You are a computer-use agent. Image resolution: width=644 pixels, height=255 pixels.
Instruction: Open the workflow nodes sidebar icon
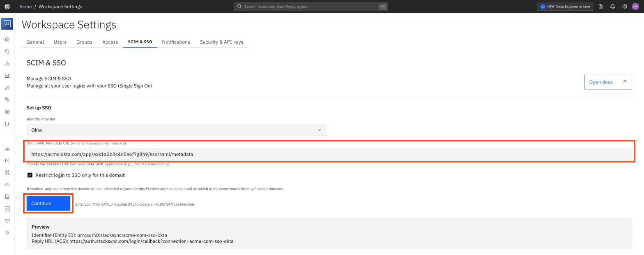click(x=7, y=88)
